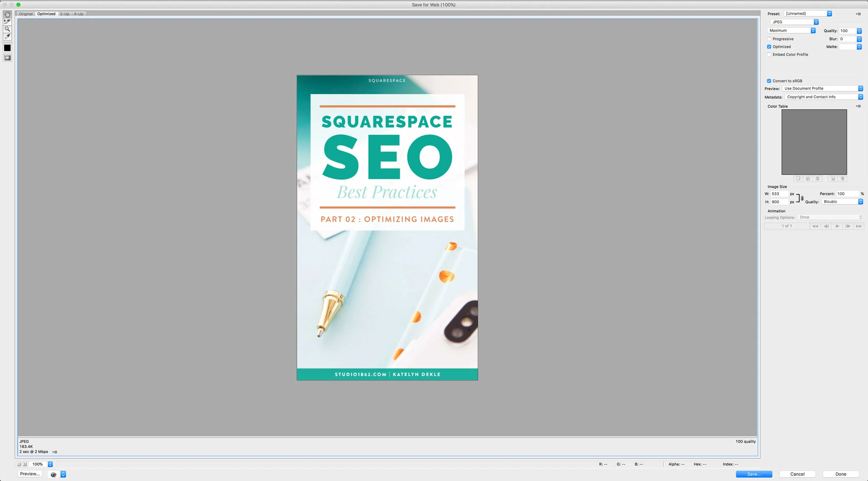Image resolution: width=868 pixels, height=481 pixels.
Task: Open the Color Table panel menu icon
Action: 858,106
